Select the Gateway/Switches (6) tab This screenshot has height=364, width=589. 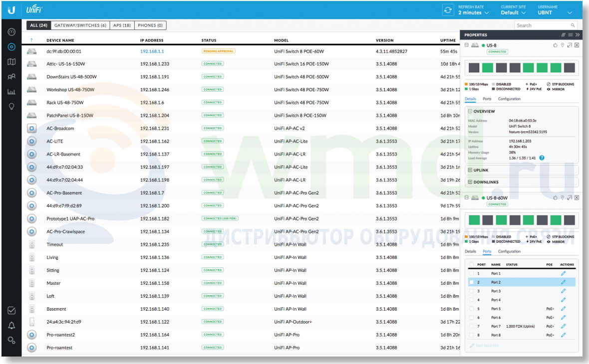80,25
